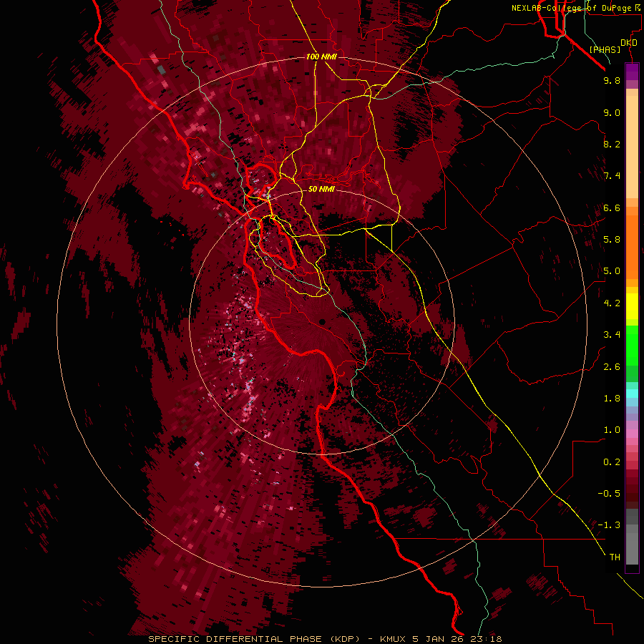This screenshot has width=644, height=644.
Task: Pick the purple segment atop the color bar
Action: pyautogui.click(x=632, y=72)
